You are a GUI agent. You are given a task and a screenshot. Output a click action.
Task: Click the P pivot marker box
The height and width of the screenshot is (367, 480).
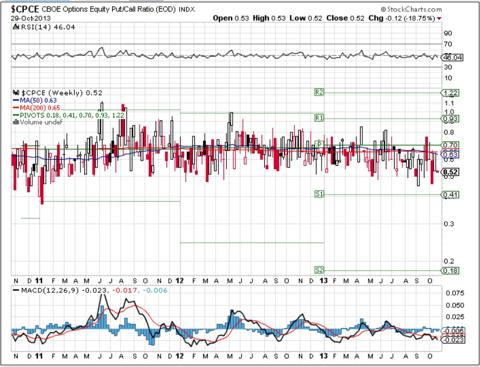point(319,144)
